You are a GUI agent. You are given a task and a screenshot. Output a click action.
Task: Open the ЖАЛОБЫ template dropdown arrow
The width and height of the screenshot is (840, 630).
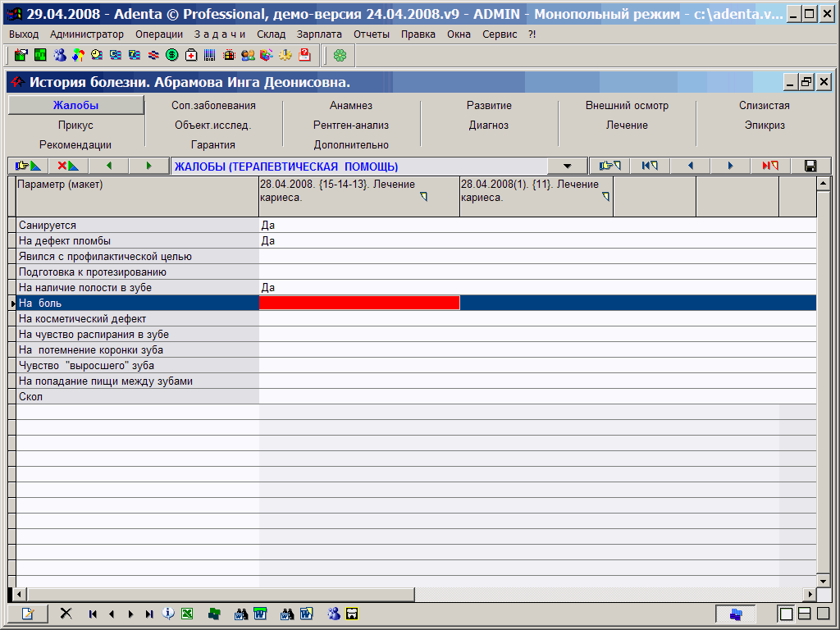coord(567,166)
